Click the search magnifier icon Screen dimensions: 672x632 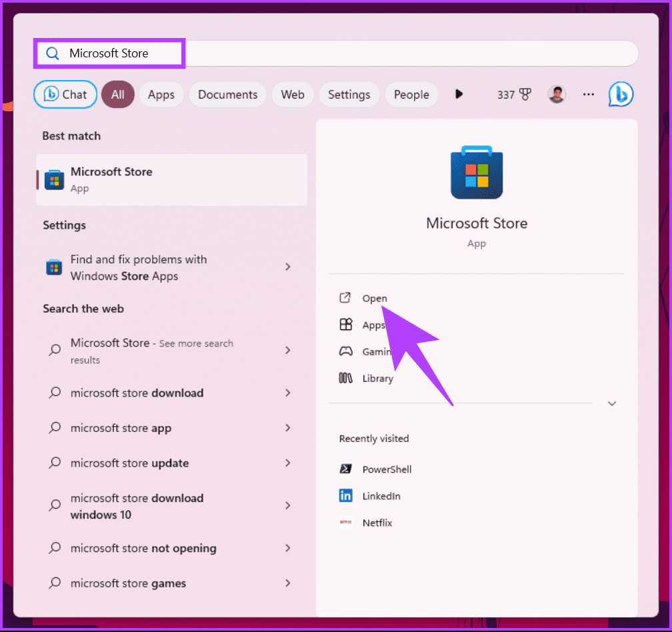point(52,53)
